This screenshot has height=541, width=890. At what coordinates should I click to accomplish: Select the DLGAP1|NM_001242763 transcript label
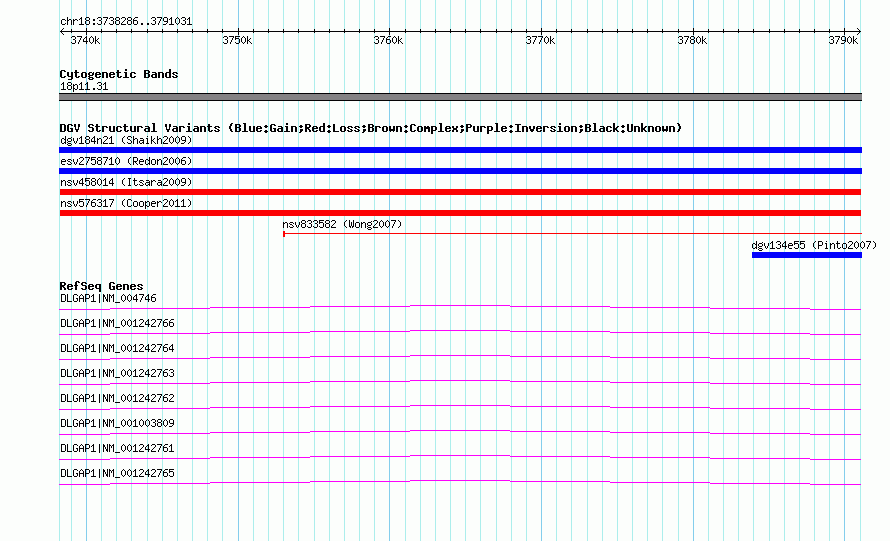point(117,374)
